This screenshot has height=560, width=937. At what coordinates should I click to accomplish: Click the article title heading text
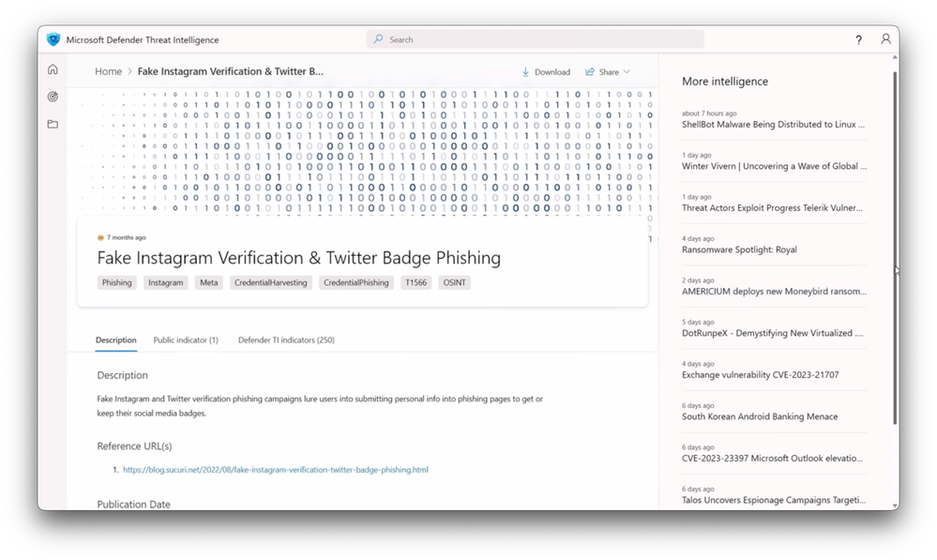[x=299, y=258]
